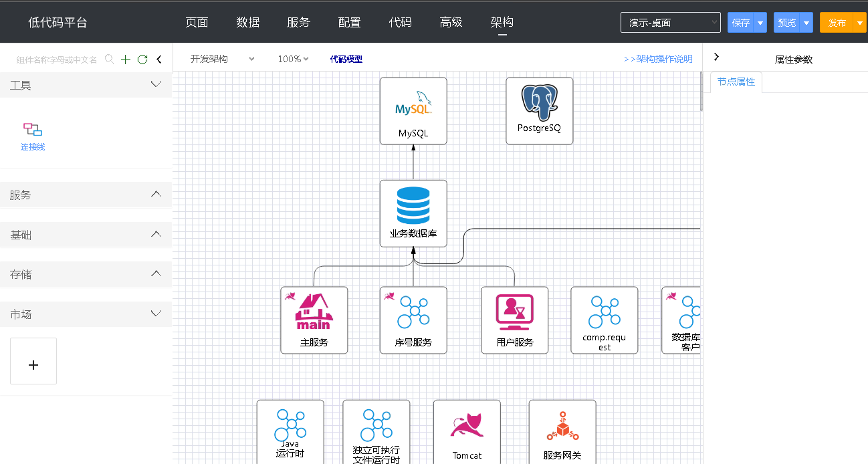Select the 独立可执行文件运行时 node
This screenshot has width=868, height=464.
(x=376, y=431)
